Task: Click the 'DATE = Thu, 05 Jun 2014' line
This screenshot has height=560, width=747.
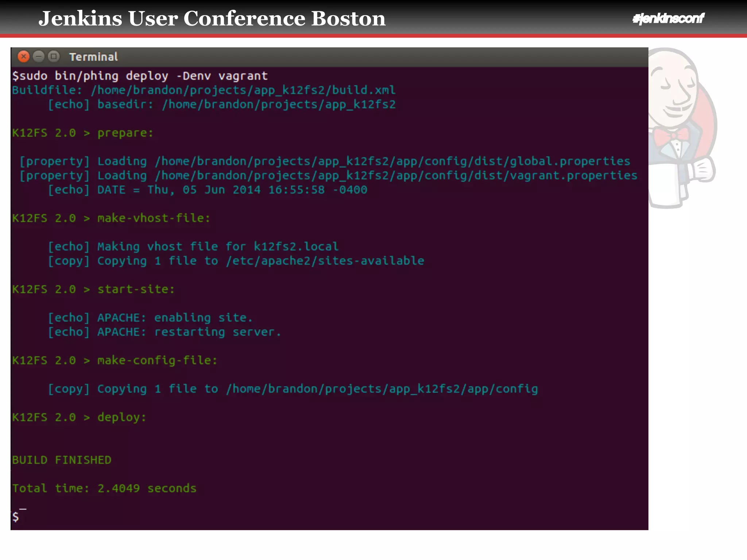Action: tap(208, 190)
